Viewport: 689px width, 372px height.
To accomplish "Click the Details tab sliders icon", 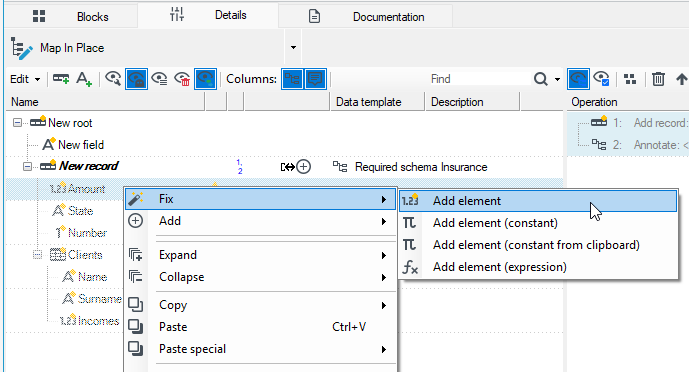I will click(x=177, y=15).
